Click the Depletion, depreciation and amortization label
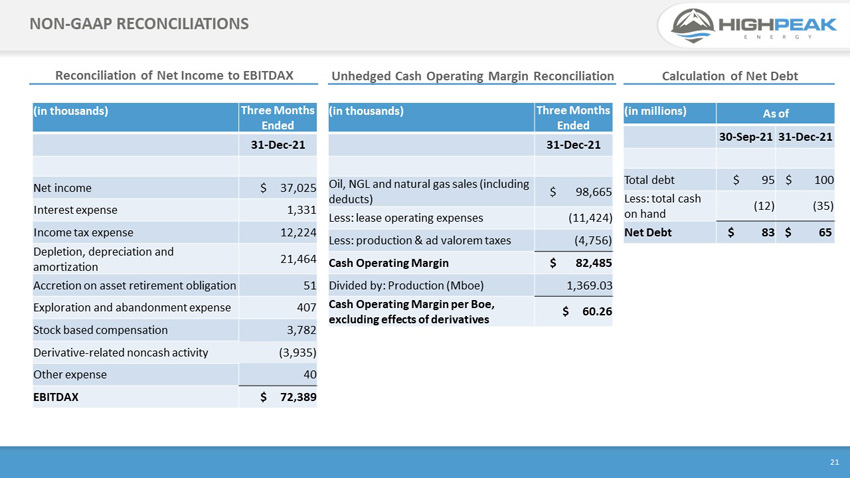The width and height of the screenshot is (850, 478). 104,259
